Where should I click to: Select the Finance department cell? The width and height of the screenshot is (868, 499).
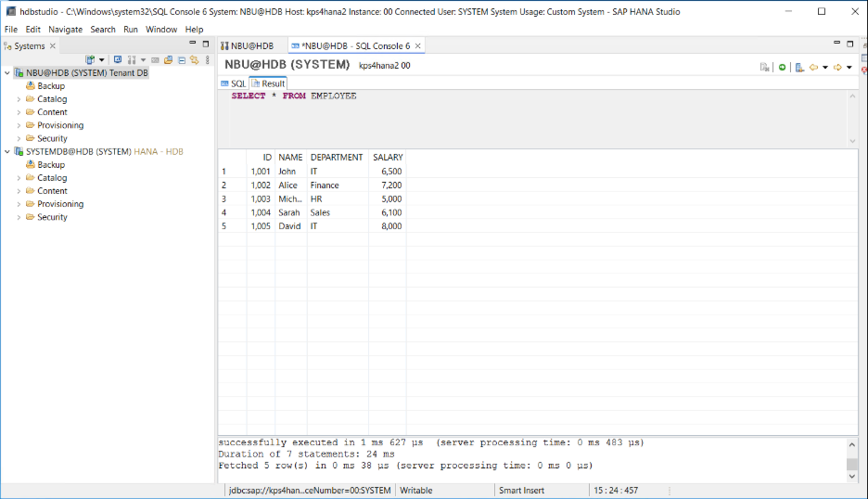pos(338,185)
